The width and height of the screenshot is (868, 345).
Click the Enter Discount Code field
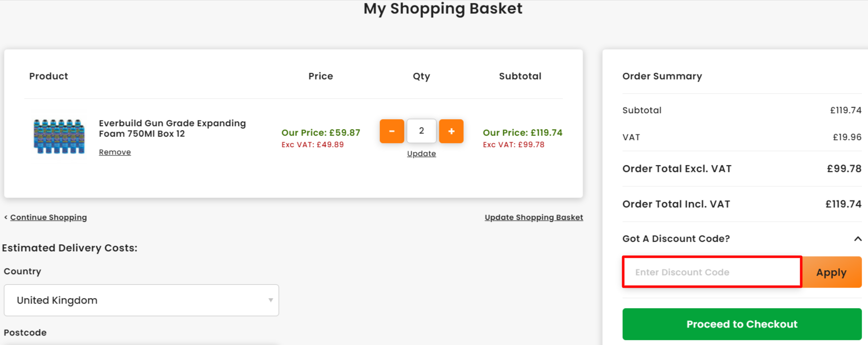click(711, 272)
